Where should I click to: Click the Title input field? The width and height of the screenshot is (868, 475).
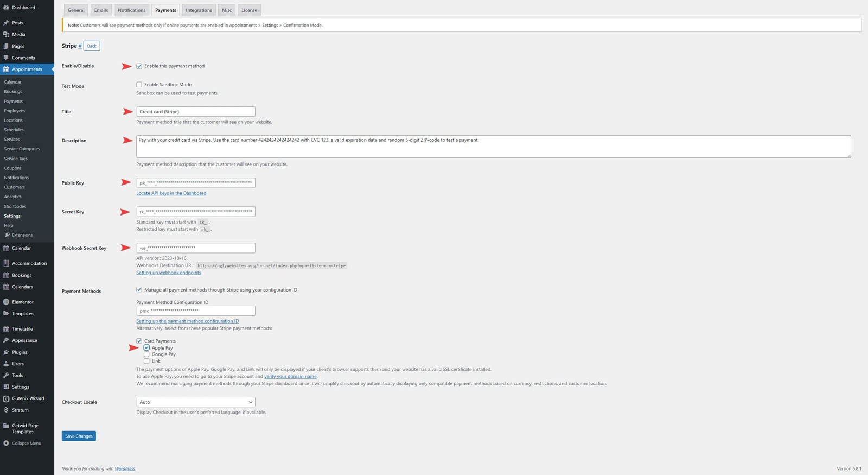coord(196,112)
